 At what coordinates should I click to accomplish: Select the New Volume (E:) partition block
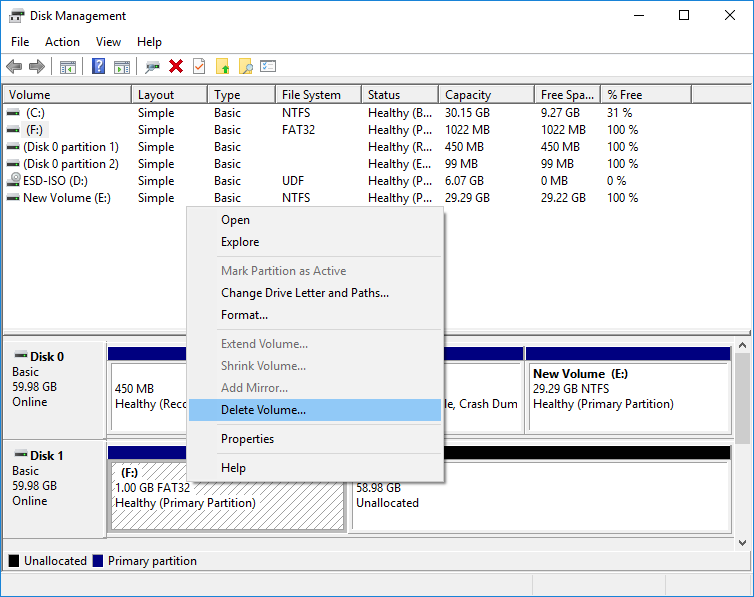point(628,390)
